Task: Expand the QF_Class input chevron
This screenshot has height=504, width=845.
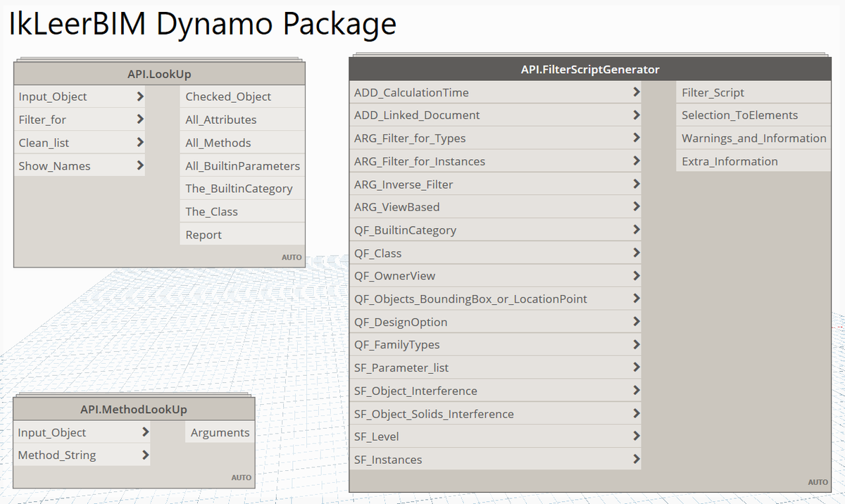Action: (637, 253)
